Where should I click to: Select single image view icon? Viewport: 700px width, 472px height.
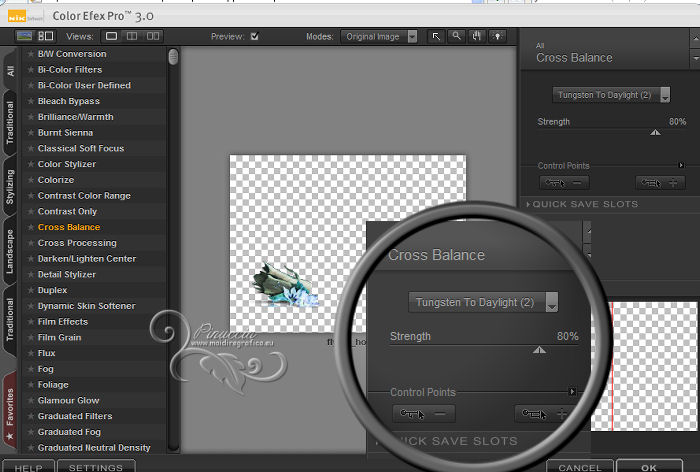point(111,36)
